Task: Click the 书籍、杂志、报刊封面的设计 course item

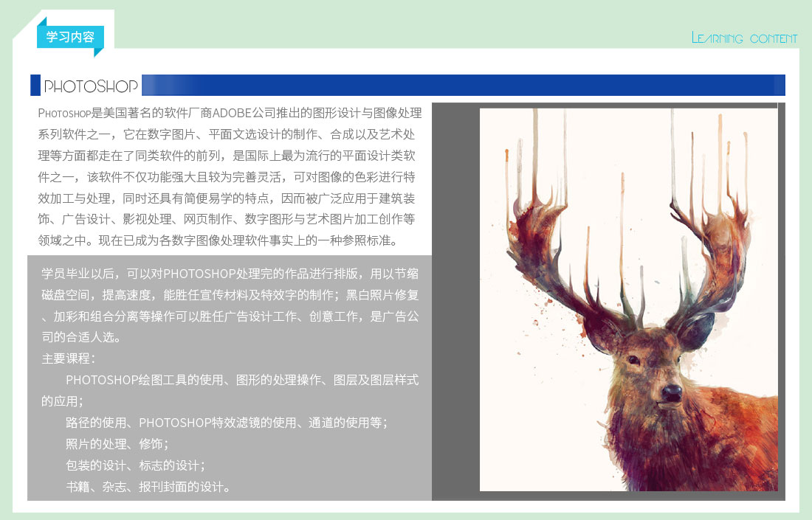Action: [x=148, y=487]
